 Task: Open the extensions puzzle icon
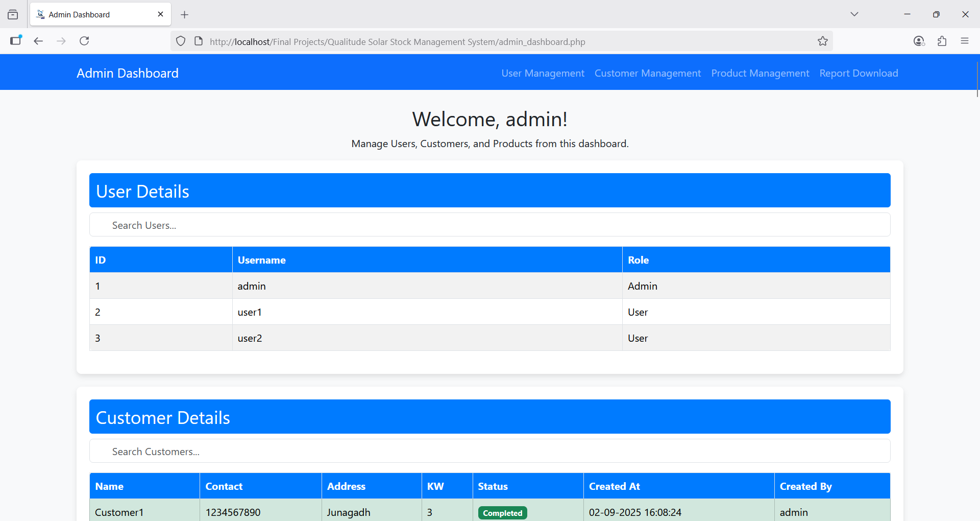point(942,41)
